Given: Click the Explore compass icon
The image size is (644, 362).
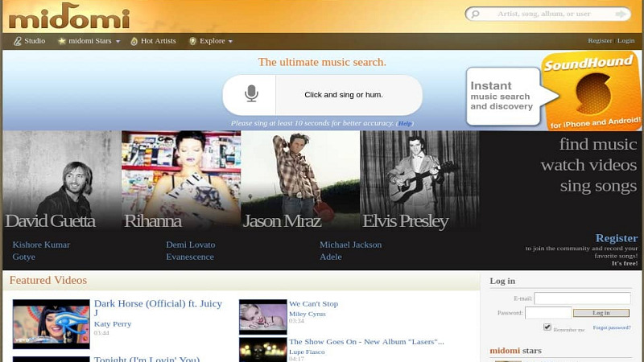Looking at the screenshot, I should coord(192,41).
